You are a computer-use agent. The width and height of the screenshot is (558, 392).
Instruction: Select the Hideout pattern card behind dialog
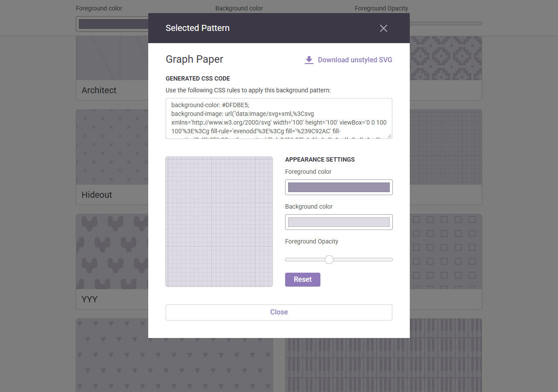click(x=112, y=157)
